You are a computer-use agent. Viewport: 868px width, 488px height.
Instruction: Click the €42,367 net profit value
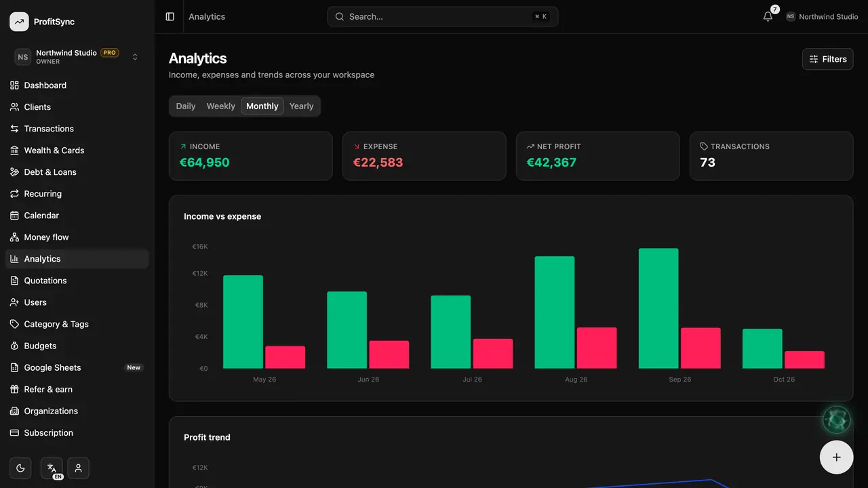[551, 163]
